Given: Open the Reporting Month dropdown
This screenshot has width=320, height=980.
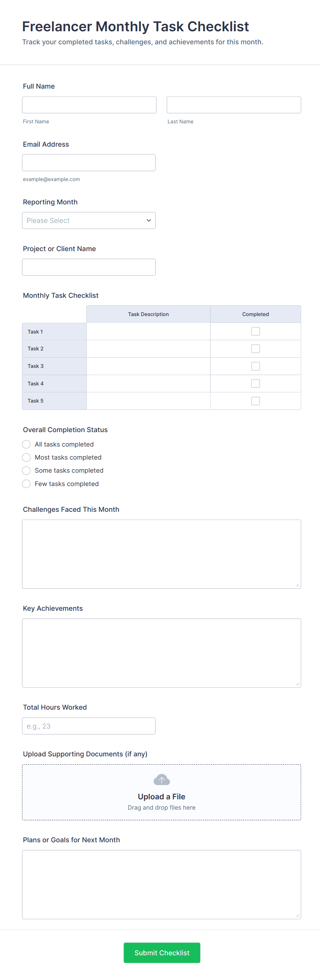Looking at the screenshot, I should (x=88, y=221).
